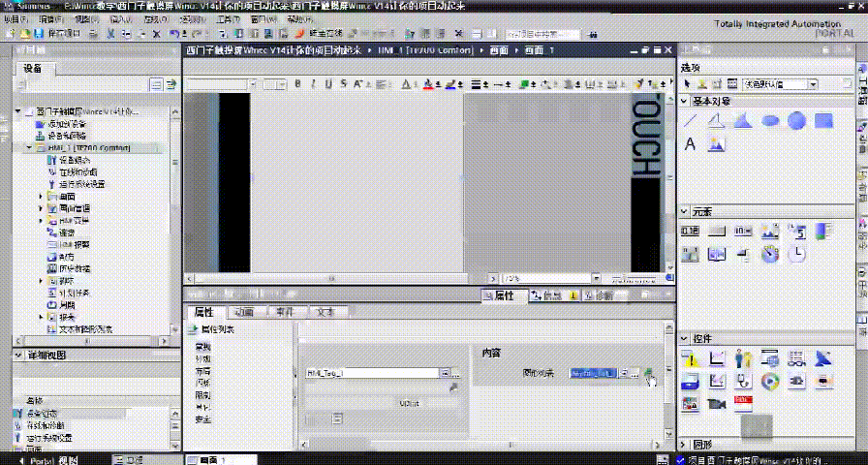Pick the Date/time field element icon

pos(796,231)
